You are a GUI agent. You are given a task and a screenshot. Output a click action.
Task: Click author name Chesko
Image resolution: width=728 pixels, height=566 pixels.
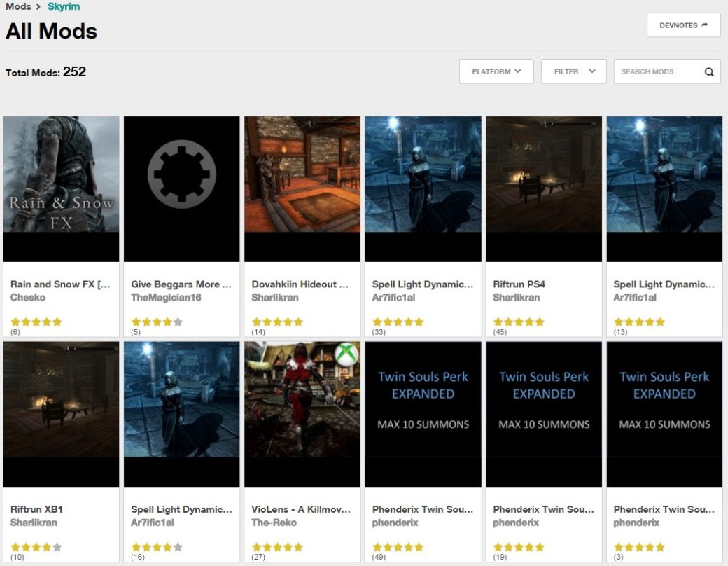[28, 298]
